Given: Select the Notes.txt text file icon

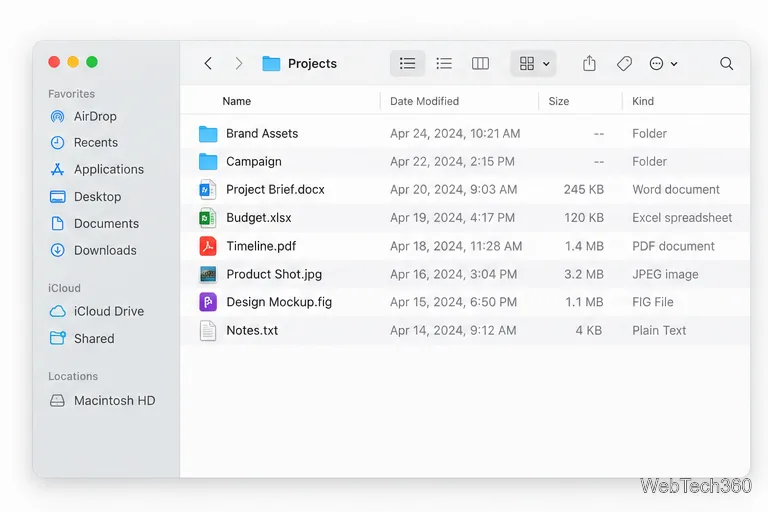Looking at the screenshot, I should coord(208,330).
